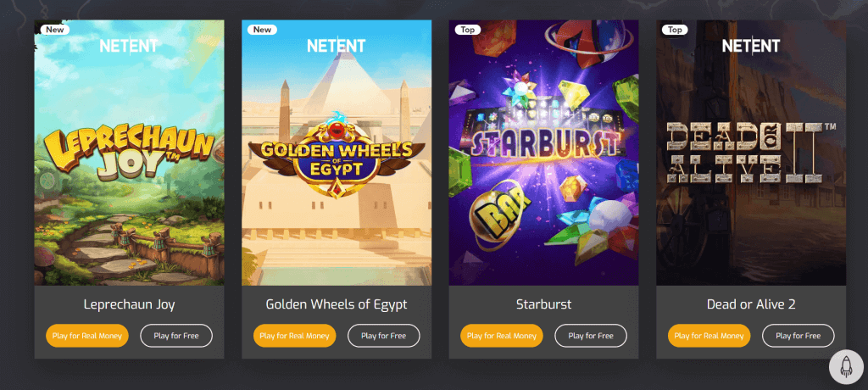Play Starburst for real money
This screenshot has width=868, height=390.
[502, 336]
